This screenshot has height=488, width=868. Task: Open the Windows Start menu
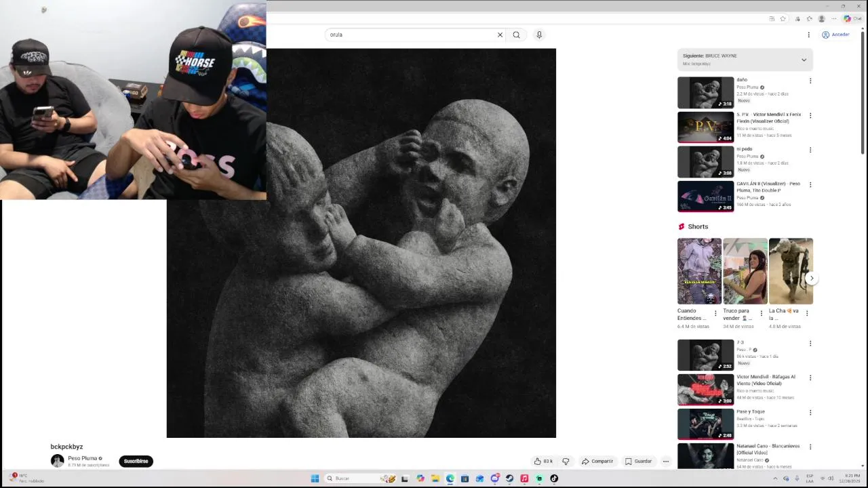(x=315, y=479)
